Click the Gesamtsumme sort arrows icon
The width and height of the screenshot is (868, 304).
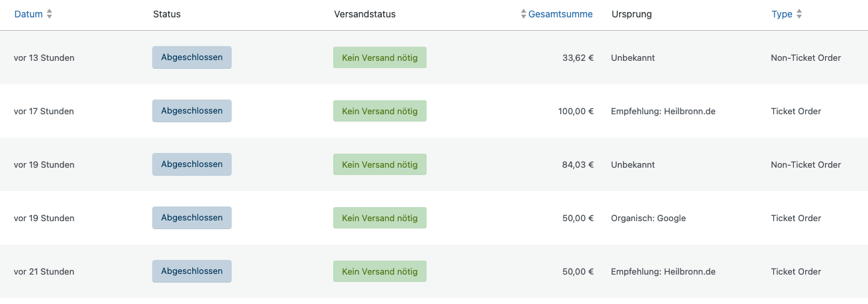click(x=523, y=14)
